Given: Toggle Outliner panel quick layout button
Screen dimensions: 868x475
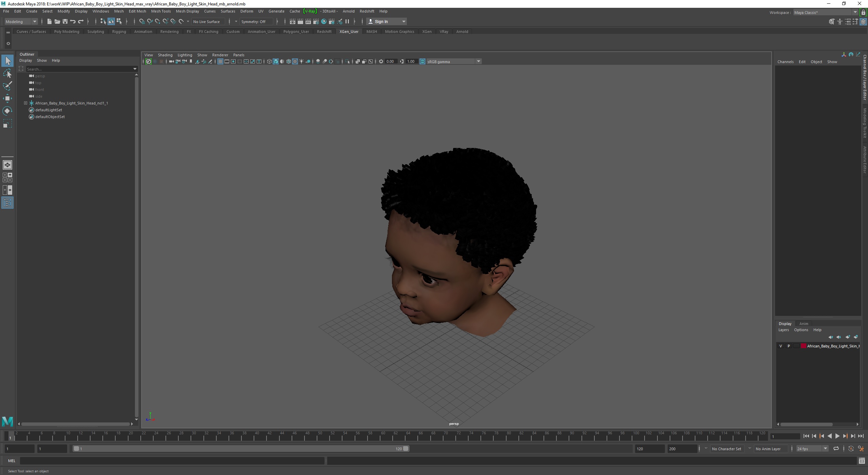Looking at the screenshot, I should [x=7, y=203].
